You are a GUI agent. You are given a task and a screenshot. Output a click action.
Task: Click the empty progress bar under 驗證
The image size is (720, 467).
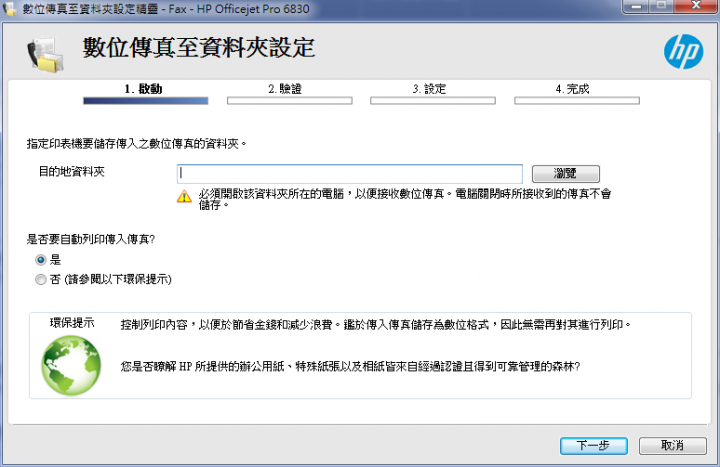tap(289, 101)
